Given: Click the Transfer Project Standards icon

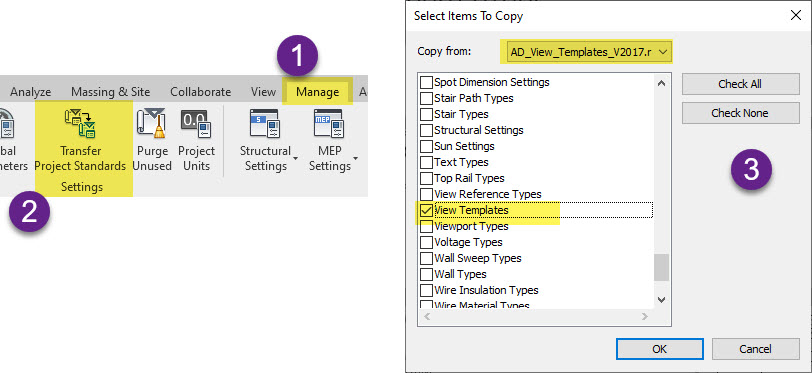Looking at the screenshot, I should tap(80, 123).
